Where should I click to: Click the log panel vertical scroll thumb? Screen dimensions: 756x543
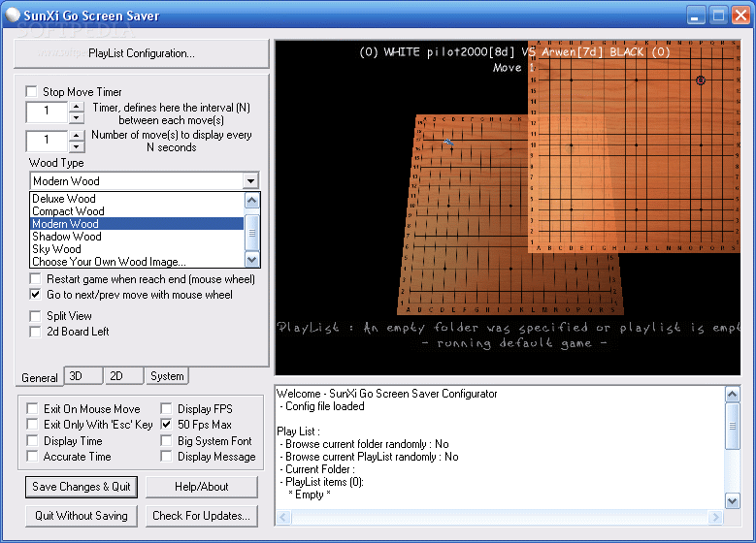(733, 426)
